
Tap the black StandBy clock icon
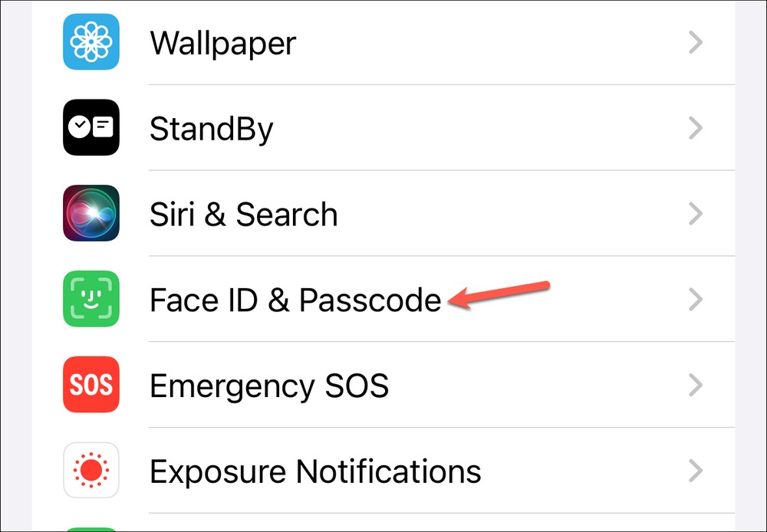click(91, 127)
